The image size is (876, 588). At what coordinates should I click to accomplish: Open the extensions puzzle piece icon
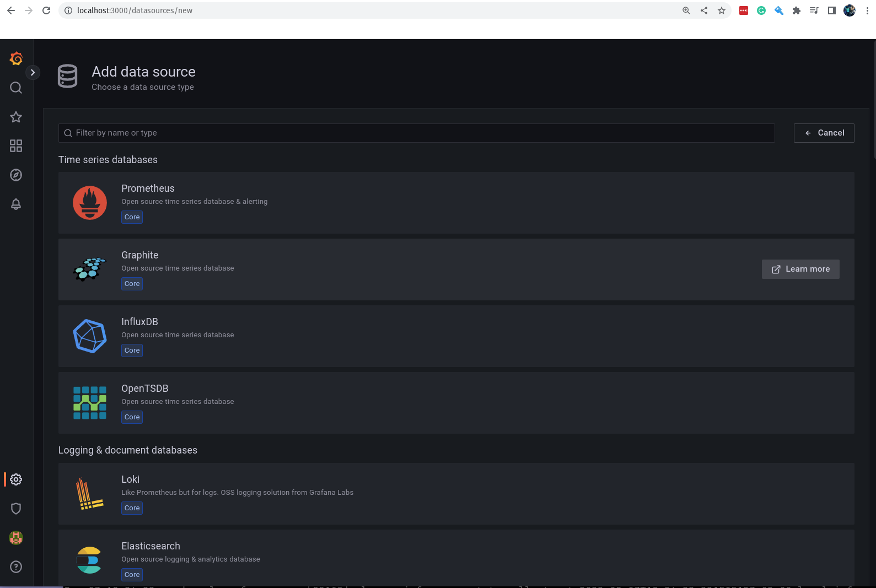(x=797, y=10)
